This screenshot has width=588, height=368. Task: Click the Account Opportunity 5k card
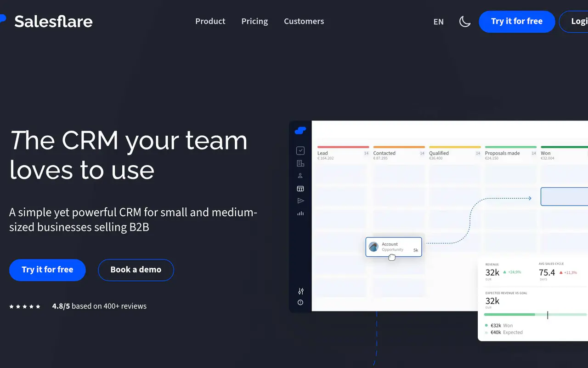394,247
